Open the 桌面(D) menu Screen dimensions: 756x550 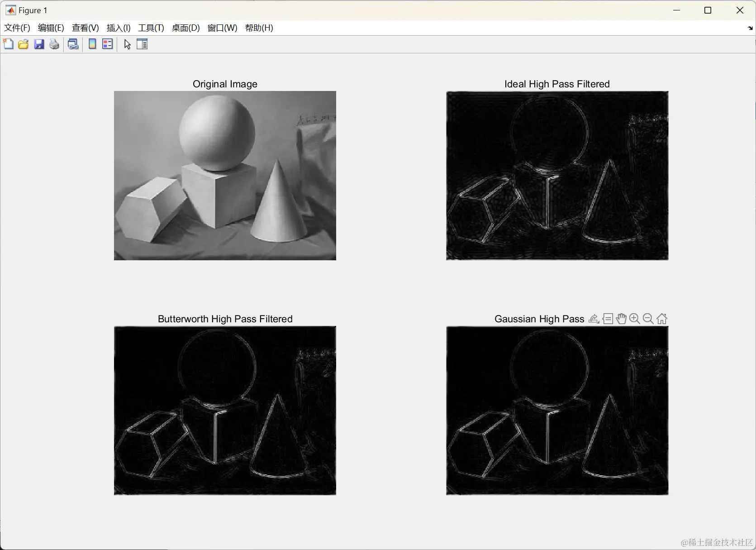click(186, 28)
